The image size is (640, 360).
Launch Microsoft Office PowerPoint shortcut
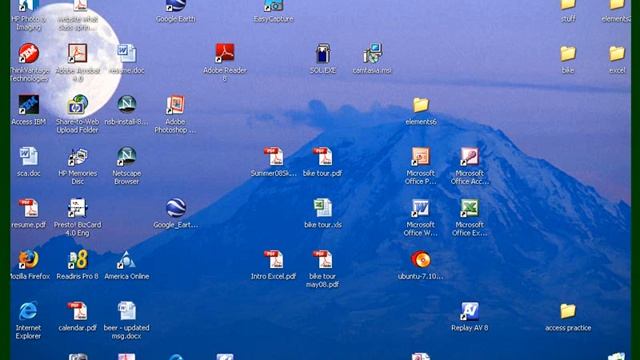tap(420, 156)
